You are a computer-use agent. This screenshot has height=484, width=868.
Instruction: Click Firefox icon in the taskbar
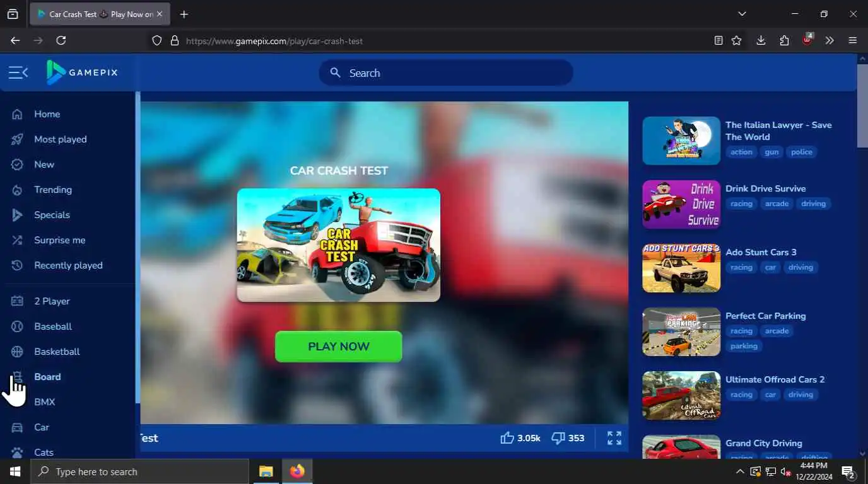point(296,471)
